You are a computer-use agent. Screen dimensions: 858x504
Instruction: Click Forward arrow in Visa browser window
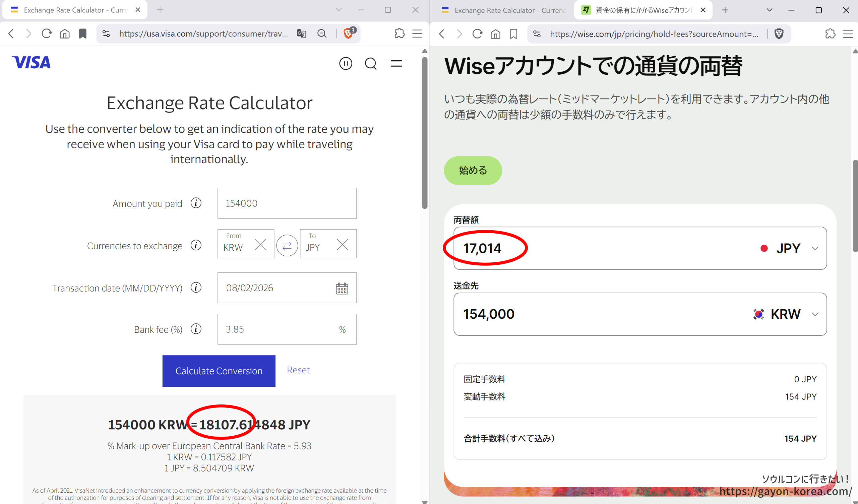click(28, 34)
